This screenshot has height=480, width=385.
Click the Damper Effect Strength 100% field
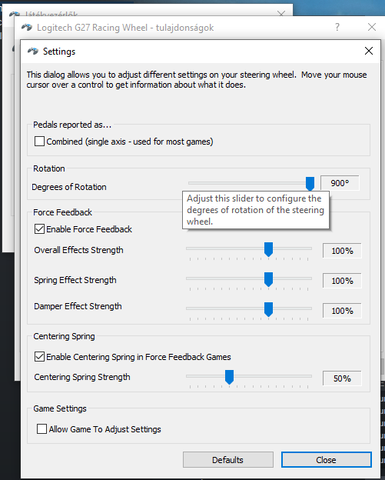click(x=342, y=311)
